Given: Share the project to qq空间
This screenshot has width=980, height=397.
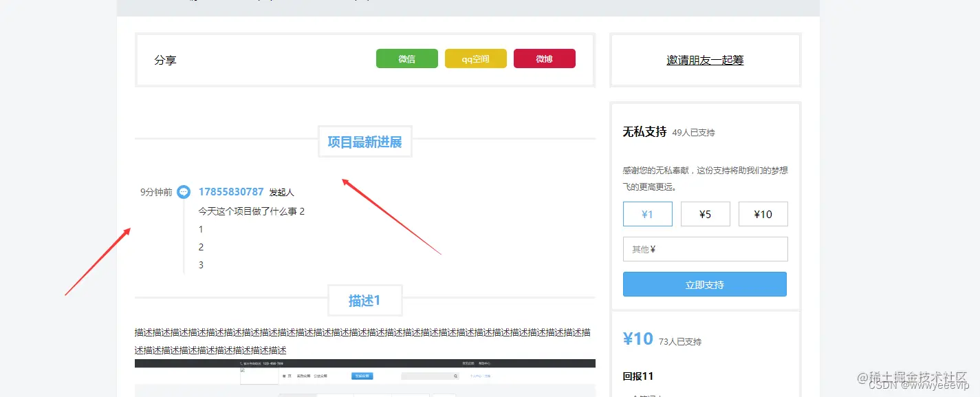Looking at the screenshot, I should tap(475, 58).
